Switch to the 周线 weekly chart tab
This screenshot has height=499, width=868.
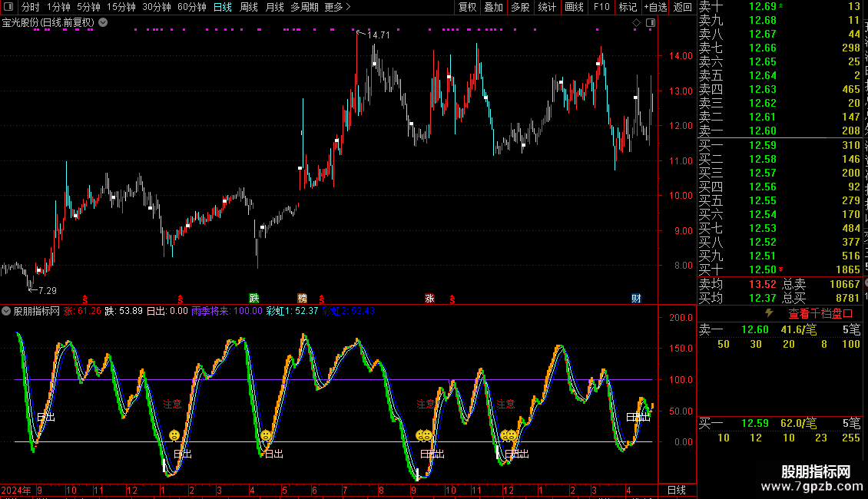[x=249, y=7]
